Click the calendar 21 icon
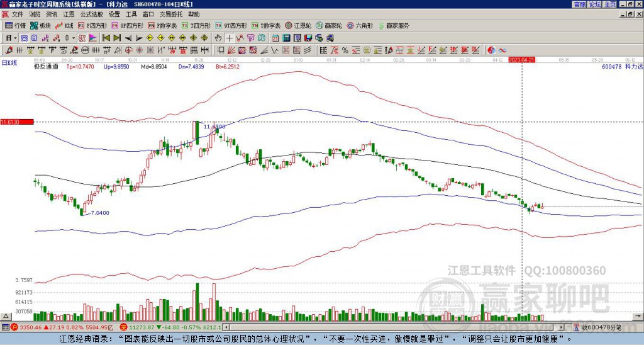This screenshot has height=345, width=644. [275, 38]
